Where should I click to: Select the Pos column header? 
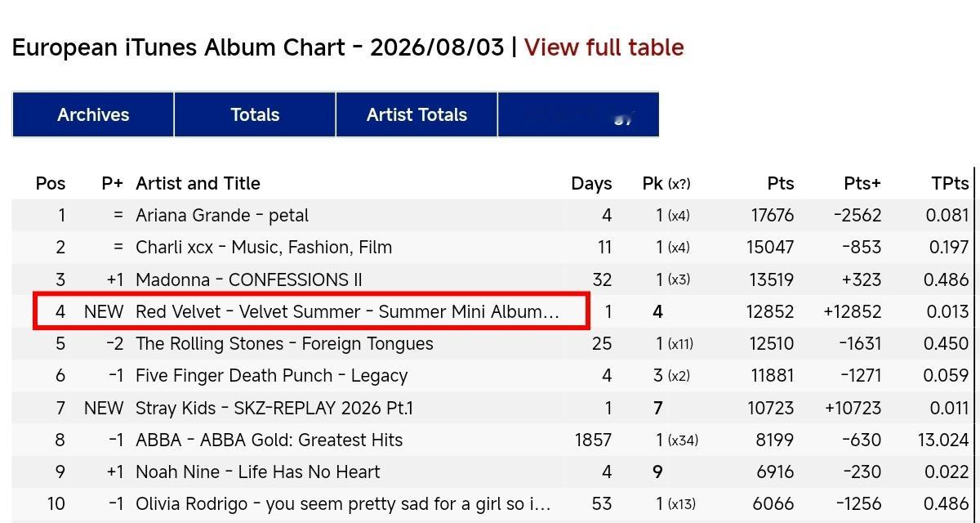coord(51,183)
